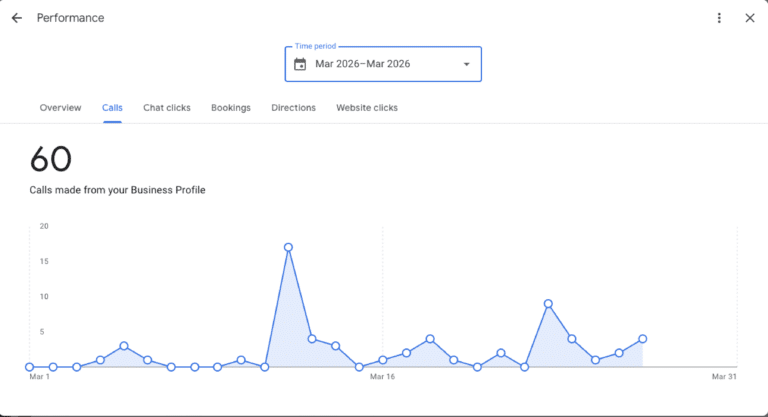Select the first data point at Mar 1
This screenshot has width=768, height=417.
click(29, 367)
